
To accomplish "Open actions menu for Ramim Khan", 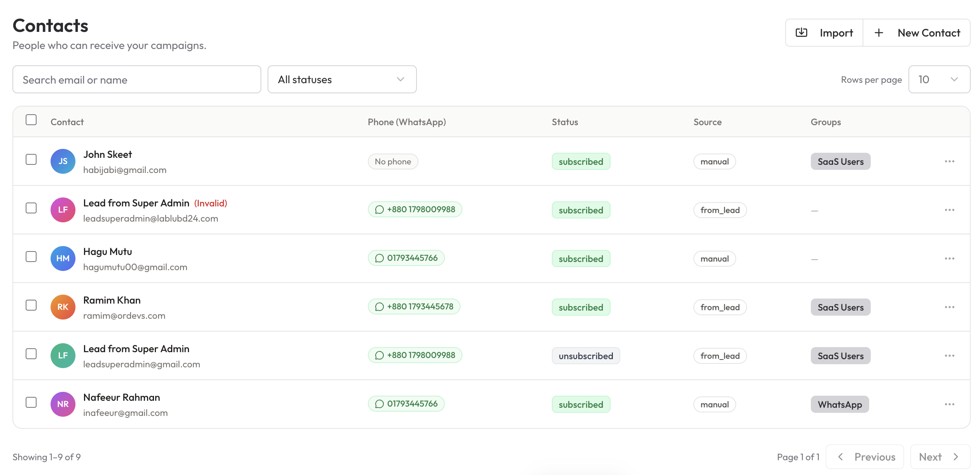I will (x=949, y=307).
